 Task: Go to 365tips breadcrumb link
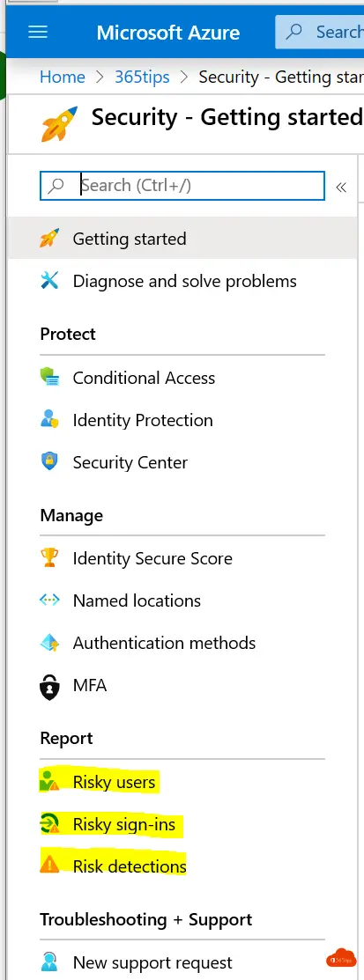click(x=142, y=77)
